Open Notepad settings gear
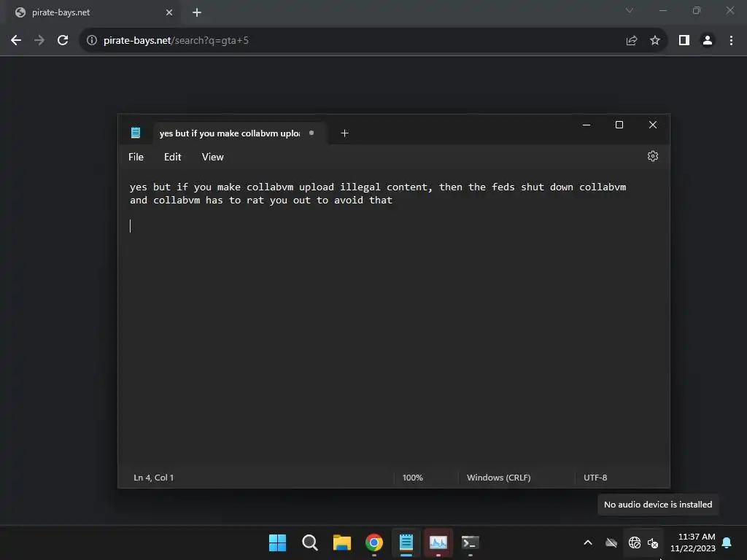This screenshot has height=560, width=747. click(x=653, y=156)
